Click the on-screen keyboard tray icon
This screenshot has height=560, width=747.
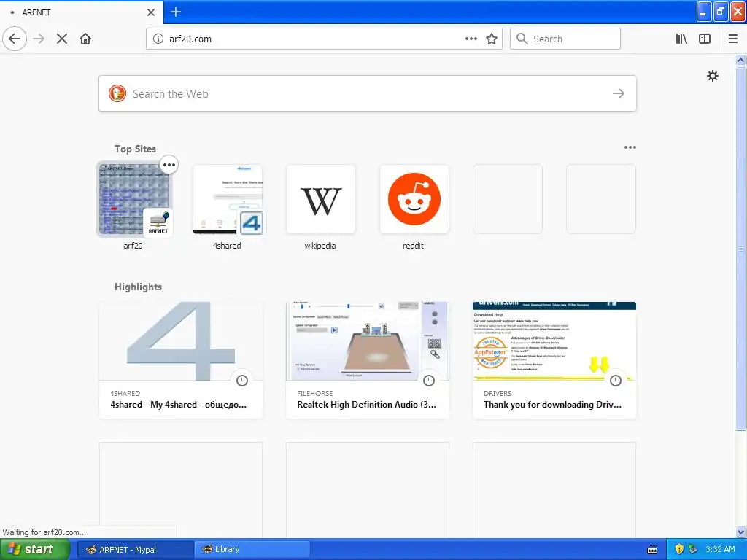click(x=652, y=550)
